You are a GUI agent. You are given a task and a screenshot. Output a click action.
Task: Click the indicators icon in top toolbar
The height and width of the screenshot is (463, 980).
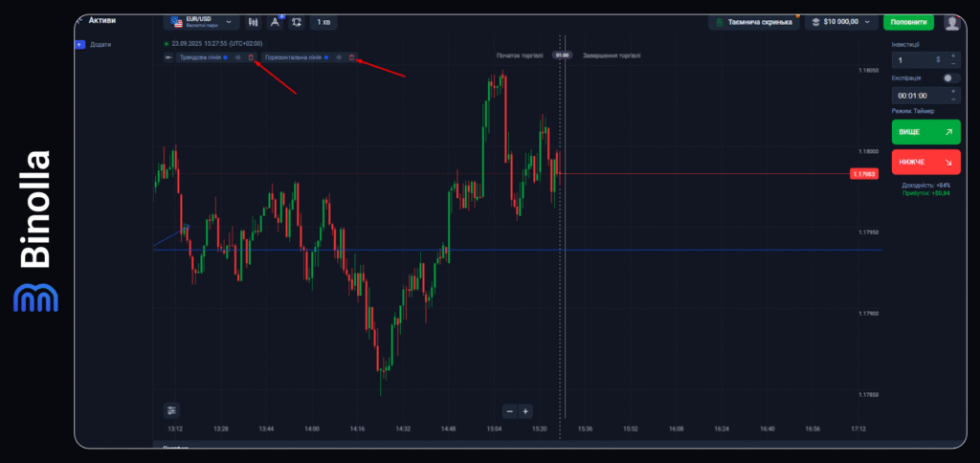[298, 22]
